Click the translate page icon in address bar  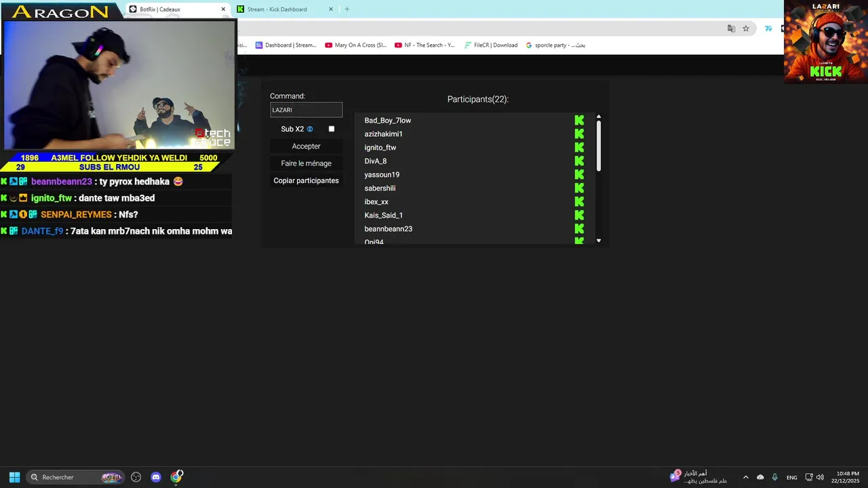pos(731,28)
